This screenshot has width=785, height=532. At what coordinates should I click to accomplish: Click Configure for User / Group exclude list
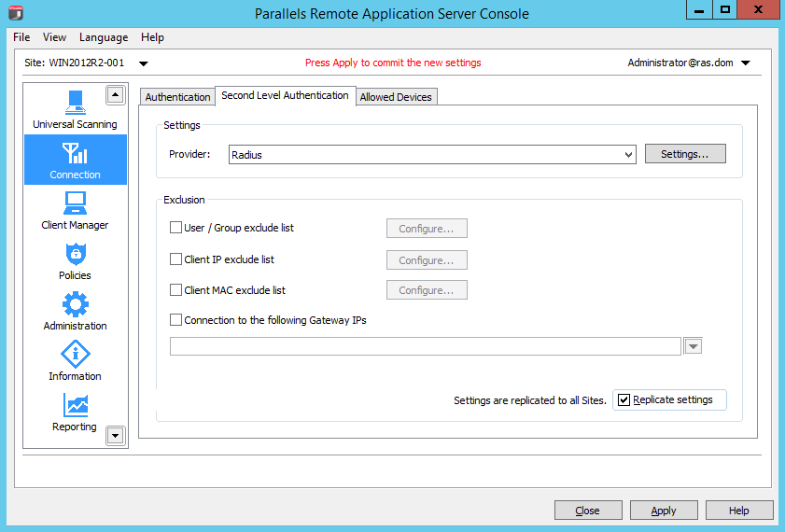[x=427, y=229]
